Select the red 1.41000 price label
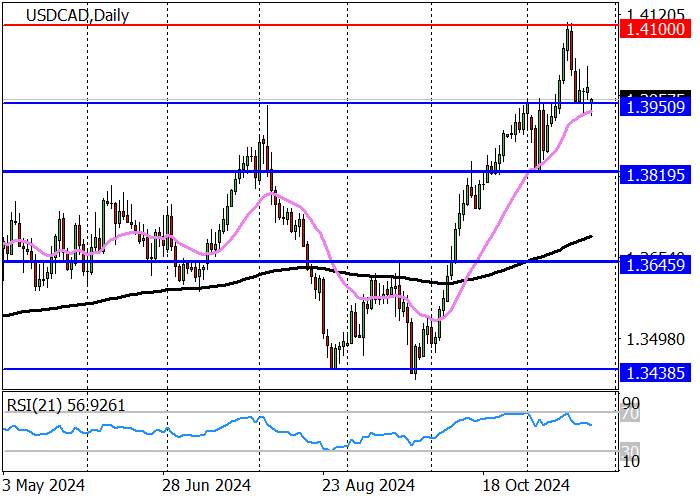The width and height of the screenshot is (700, 500). pos(655,29)
